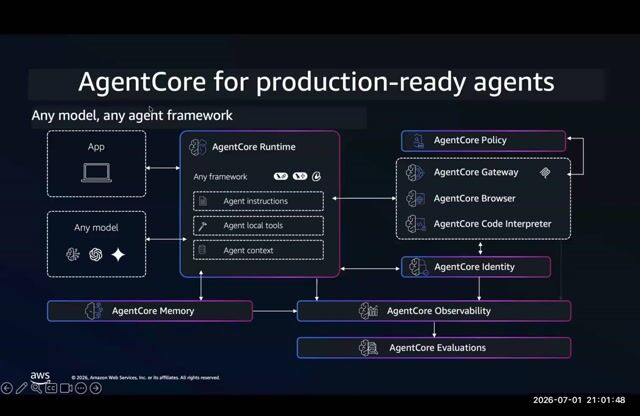The height and width of the screenshot is (416, 640).
Task: Click the AgentCore Runtime brain icon
Action: pyautogui.click(x=198, y=147)
